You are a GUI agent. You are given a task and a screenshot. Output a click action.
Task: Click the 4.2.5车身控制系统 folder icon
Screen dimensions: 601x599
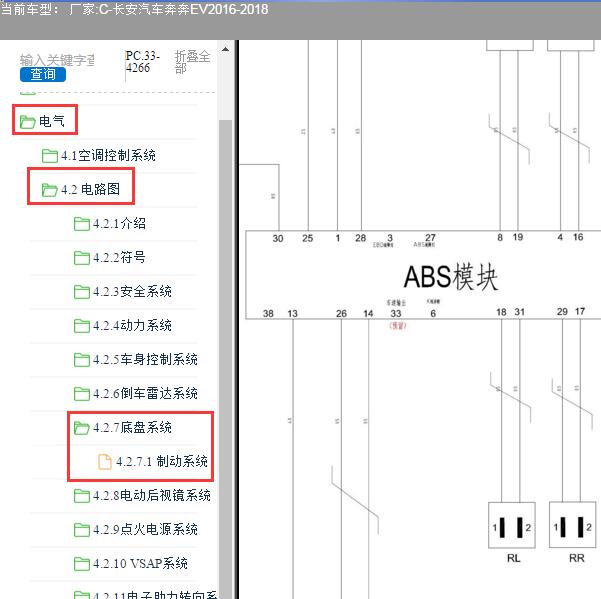tap(82, 359)
